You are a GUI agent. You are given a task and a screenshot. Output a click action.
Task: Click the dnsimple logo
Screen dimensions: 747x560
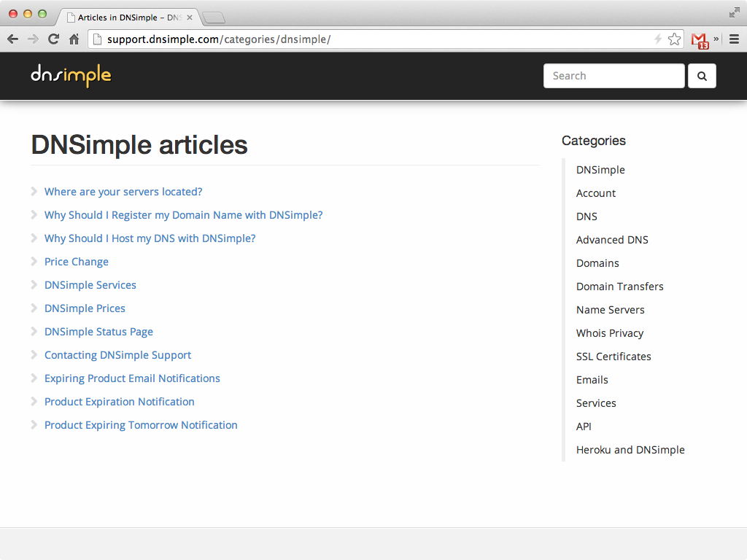point(71,75)
